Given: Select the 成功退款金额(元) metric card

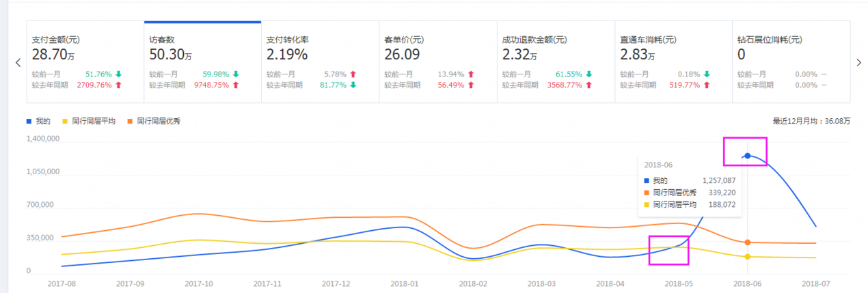Looking at the screenshot, I should point(556,62).
